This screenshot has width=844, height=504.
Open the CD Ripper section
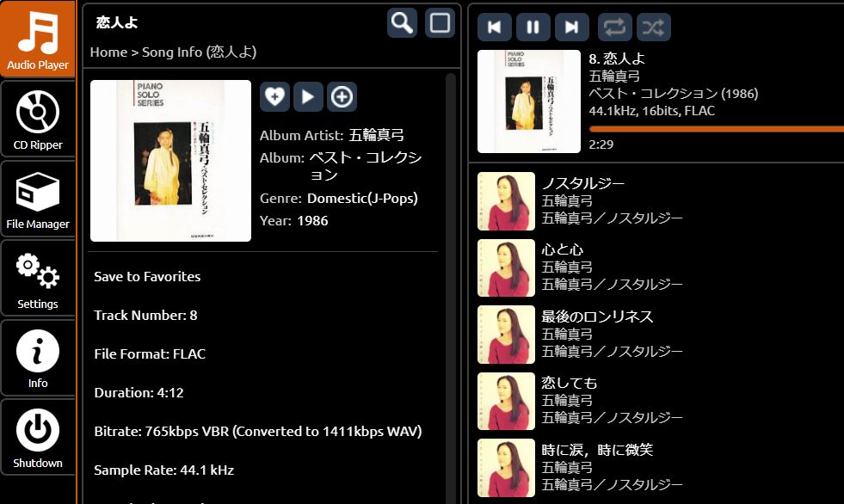[38, 119]
